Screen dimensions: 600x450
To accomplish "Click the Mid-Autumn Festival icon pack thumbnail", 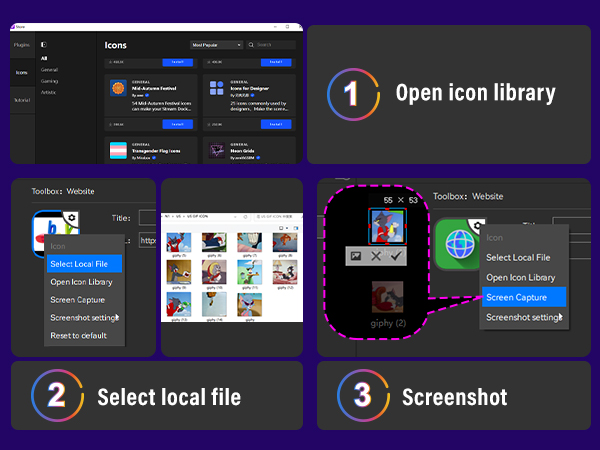I will coord(117,89).
